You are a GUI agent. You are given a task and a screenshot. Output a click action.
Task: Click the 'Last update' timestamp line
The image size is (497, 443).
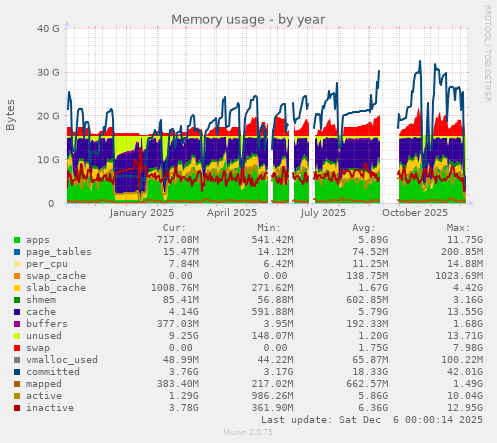coord(372,420)
